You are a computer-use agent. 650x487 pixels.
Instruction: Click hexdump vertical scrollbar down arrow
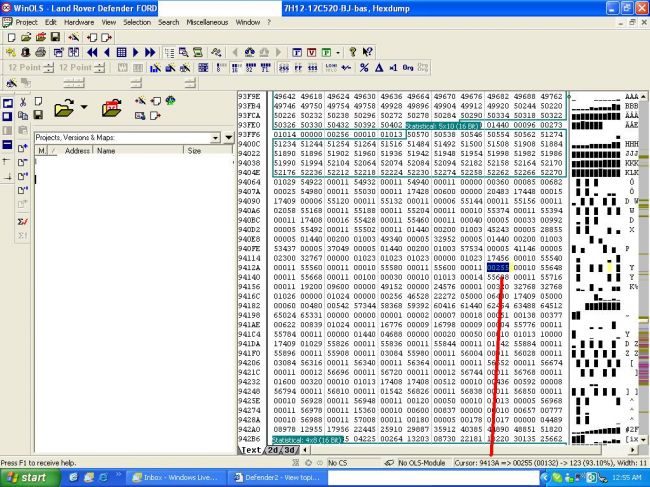coord(643,439)
